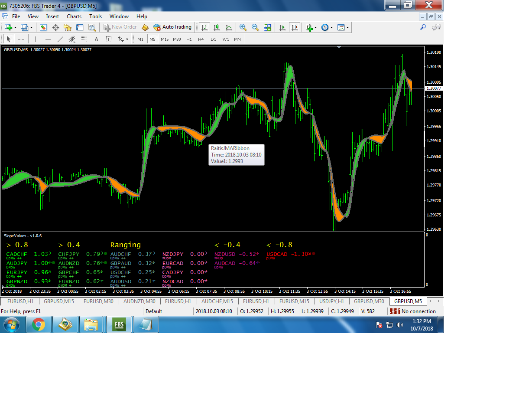This screenshot has width=532, height=399.
Task: Select the candlestick chart type icon
Action: pyautogui.click(x=217, y=27)
